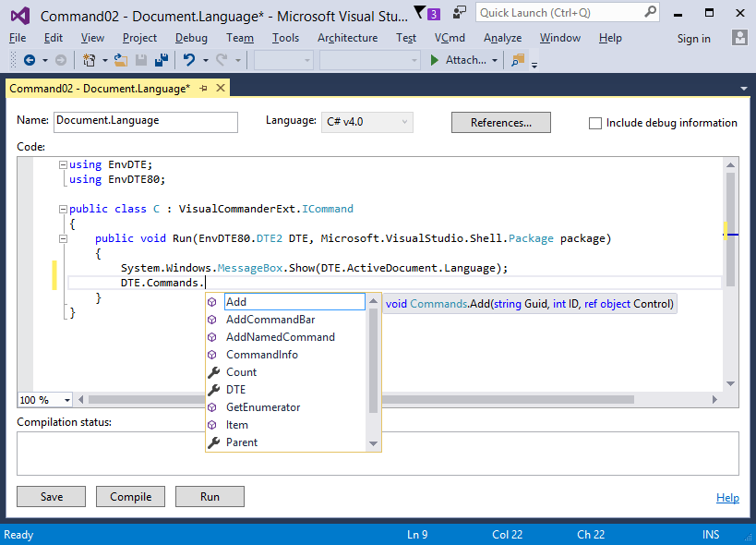Click the Compile button
The image size is (756, 545).
131,497
